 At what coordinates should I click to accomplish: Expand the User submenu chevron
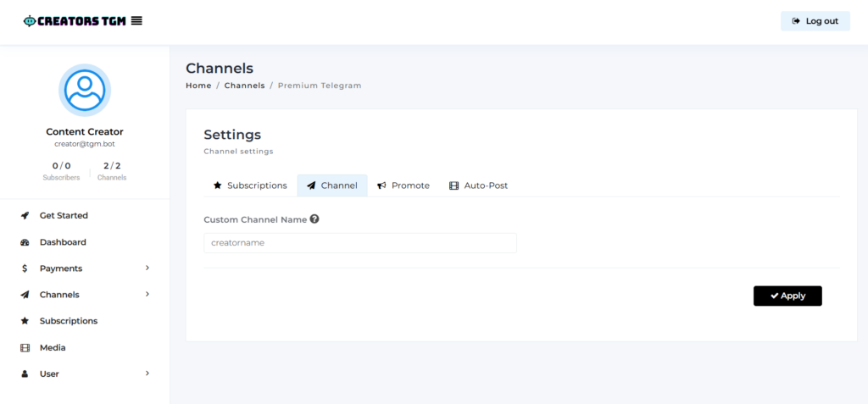click(147, 374)
